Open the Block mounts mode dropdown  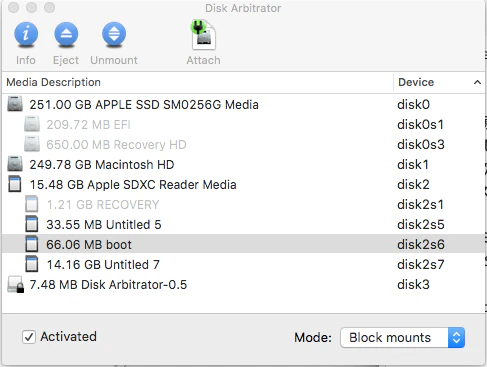click(402, 338)
